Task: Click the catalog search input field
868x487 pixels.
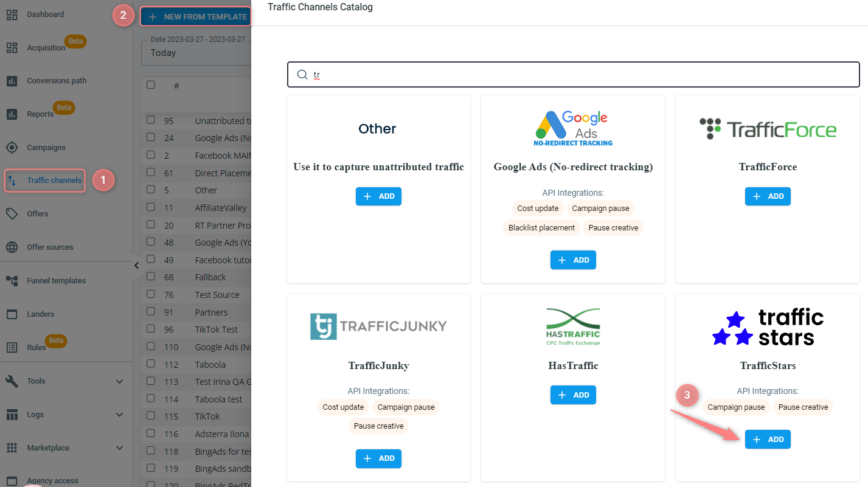Action: pyautogui.click(x=573, y=75)
